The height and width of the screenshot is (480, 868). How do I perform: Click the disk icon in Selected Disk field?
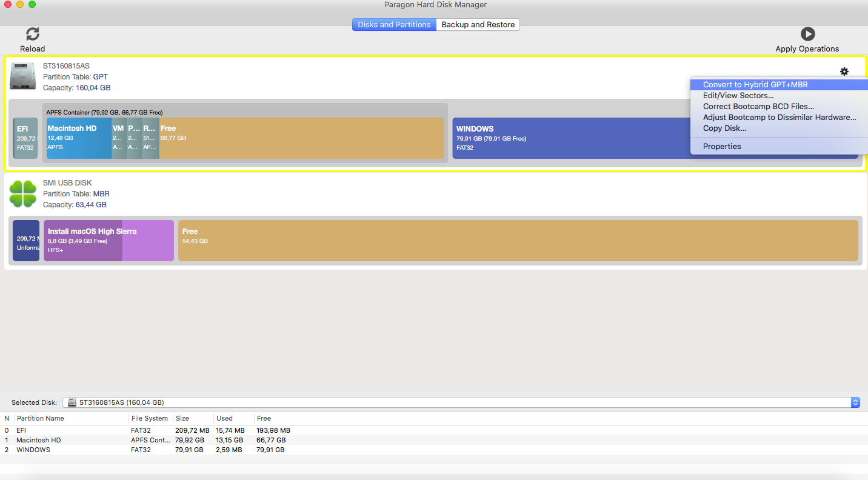tap(72, 402)
